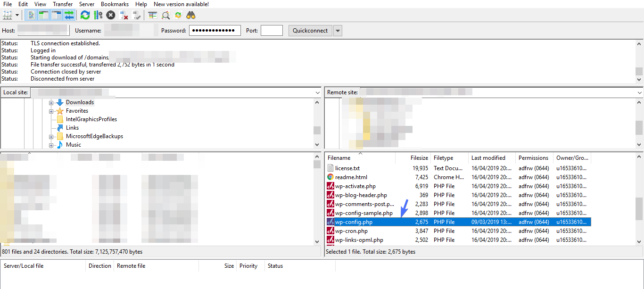Click the license.txt text file icon
The width and height of the screenshot is (644, 289).
pyautogui.click(x=330, y=168)
